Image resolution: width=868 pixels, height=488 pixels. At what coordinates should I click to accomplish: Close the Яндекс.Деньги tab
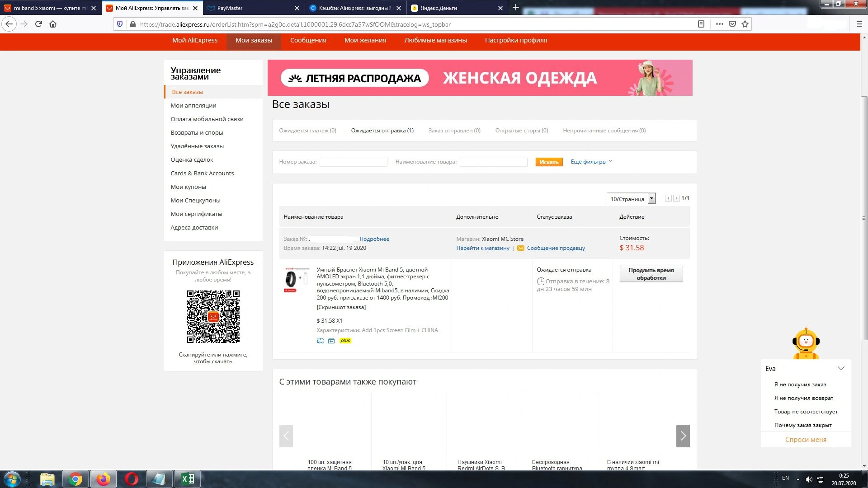[x=500, y=8]
